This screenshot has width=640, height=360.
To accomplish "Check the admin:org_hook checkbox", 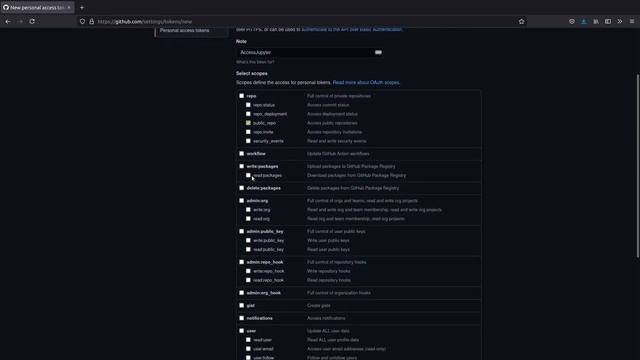I will (242, 293).
